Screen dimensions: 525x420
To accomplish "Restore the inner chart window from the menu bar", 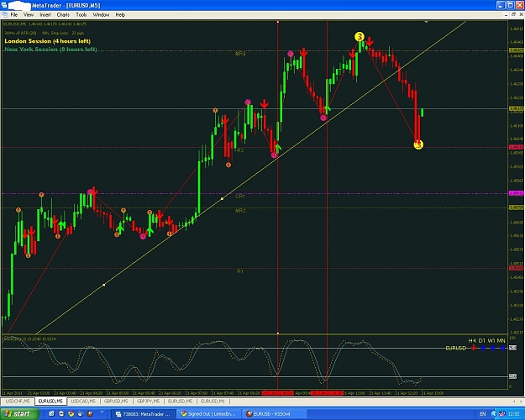I will click(x=514, y=15).
